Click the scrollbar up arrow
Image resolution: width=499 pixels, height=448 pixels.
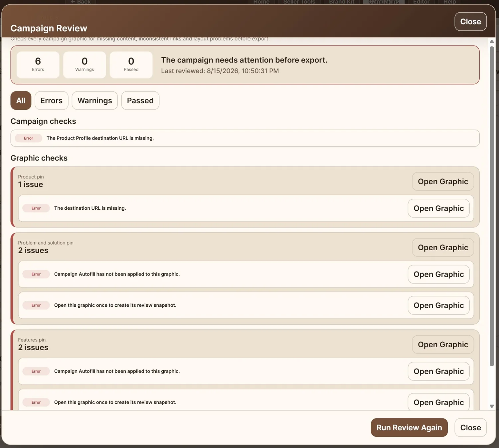[x=492, y=42]
